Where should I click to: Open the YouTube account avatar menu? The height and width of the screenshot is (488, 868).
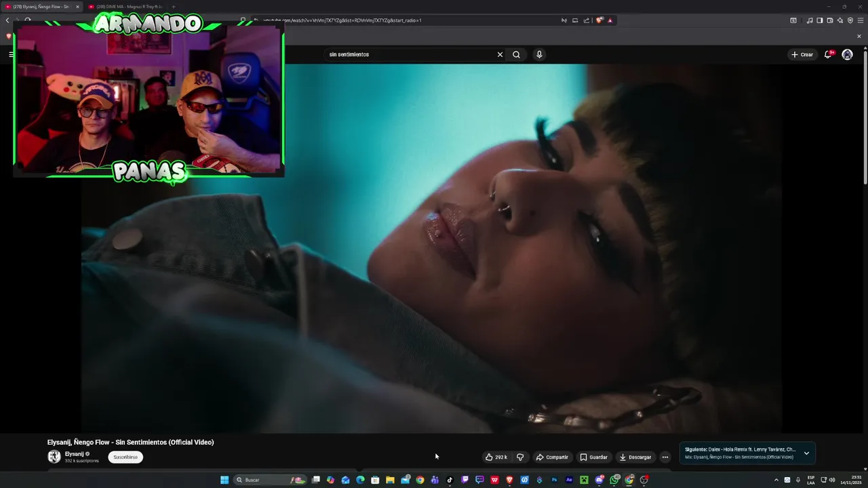tap(847, 54)
